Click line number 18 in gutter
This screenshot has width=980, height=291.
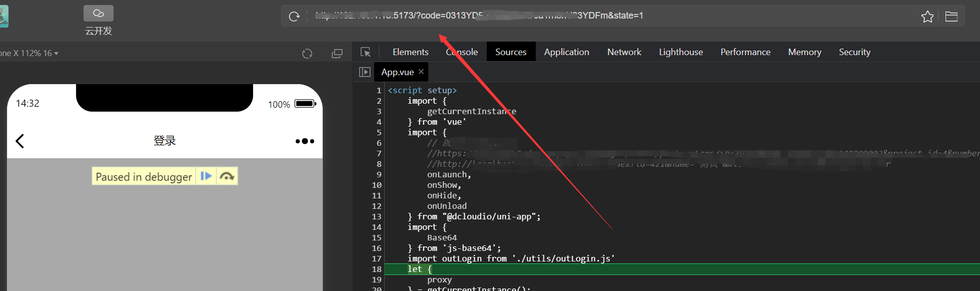pos(377,269)
